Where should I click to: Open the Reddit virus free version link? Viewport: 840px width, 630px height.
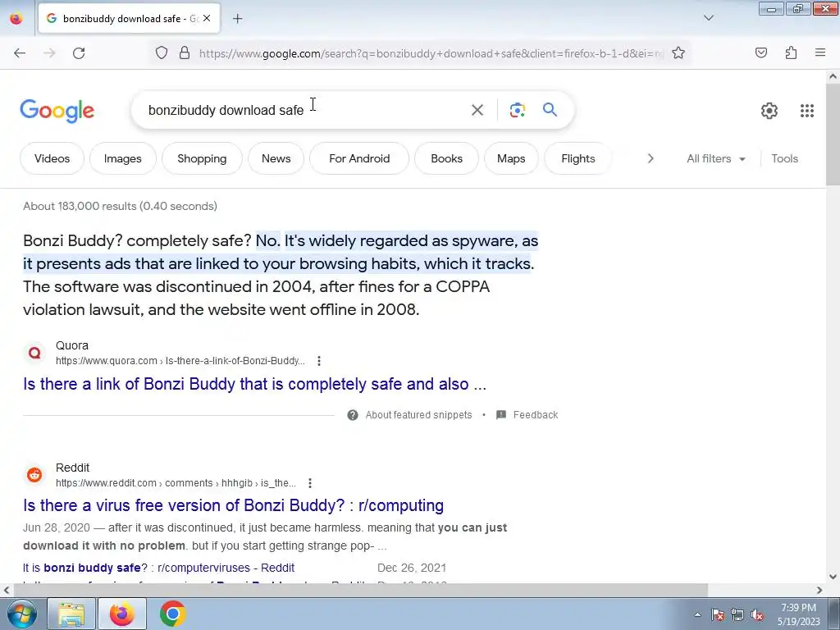pyautogui.click(x=233, y=505)
